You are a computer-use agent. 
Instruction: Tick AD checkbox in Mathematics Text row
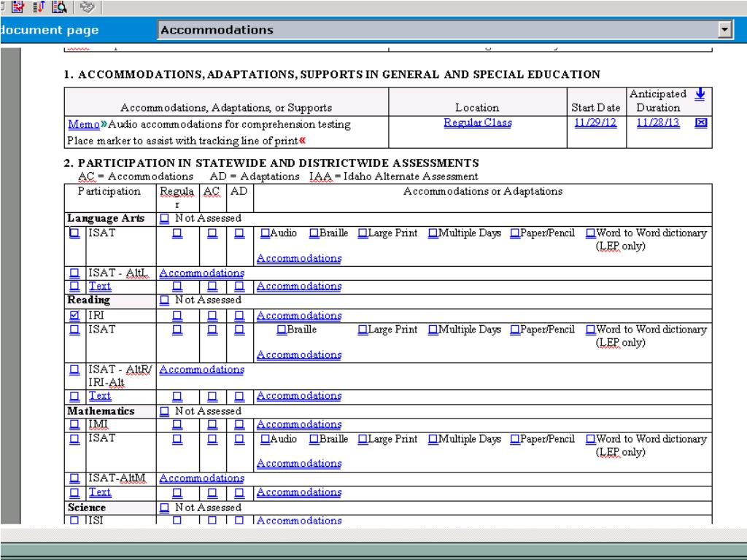(239, 492)
